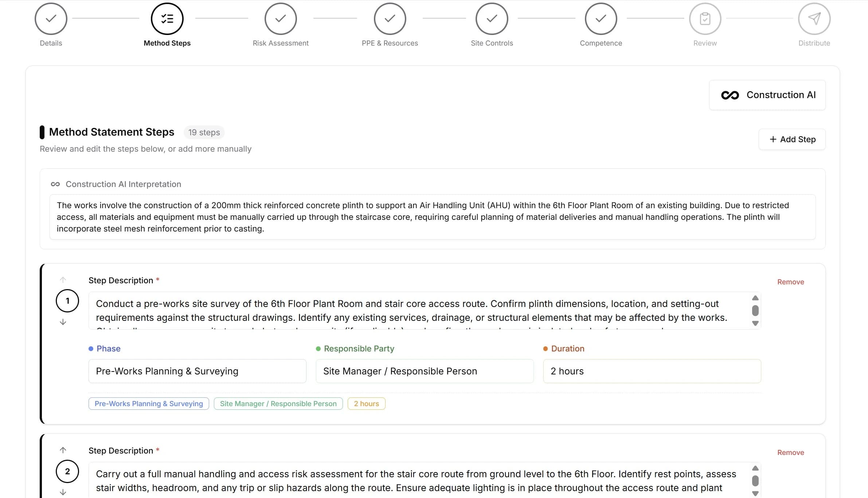This screenshot has width=868, height=498.
Task: Click the Add Step button
Action: point(792,139)
